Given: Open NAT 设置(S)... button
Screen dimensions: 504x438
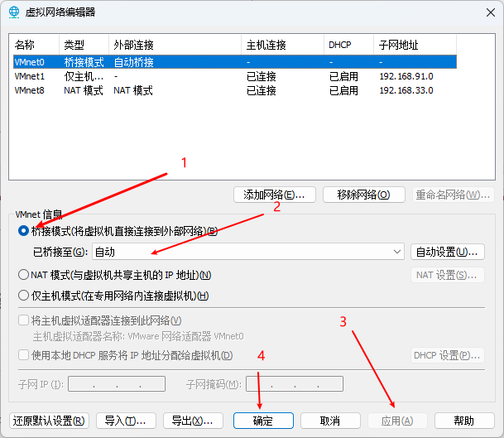Looking at the screenshot, I should tap(447, 275).
